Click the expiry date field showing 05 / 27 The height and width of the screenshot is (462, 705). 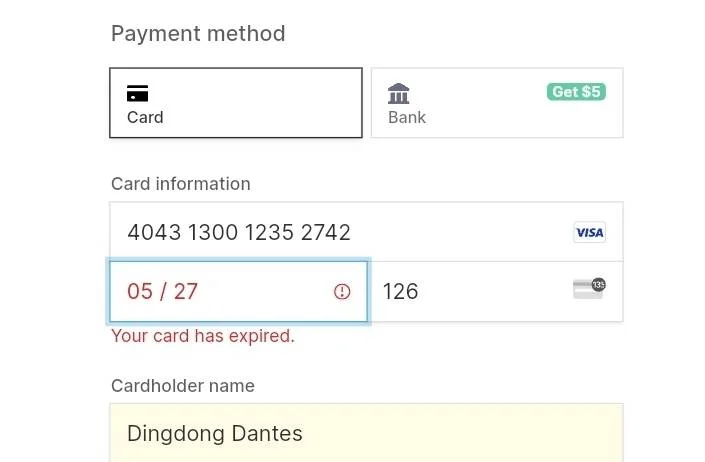pos(238,292)
